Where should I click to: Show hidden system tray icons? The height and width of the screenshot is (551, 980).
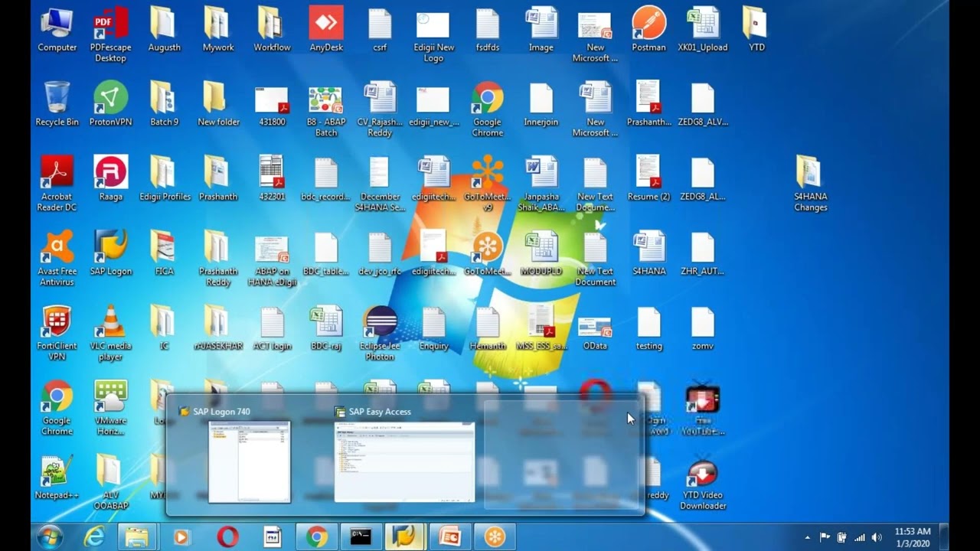tap(807, 537)
